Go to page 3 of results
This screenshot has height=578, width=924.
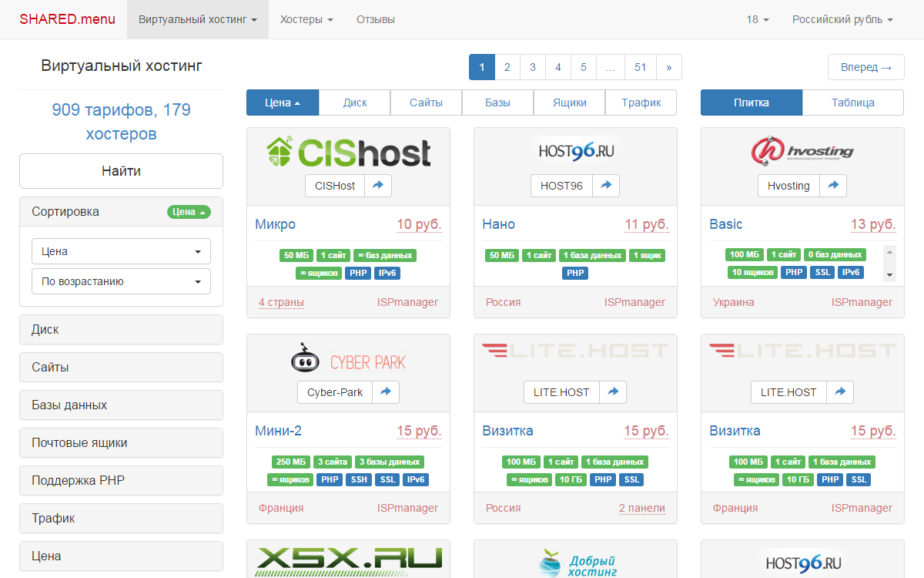[533, 67]
